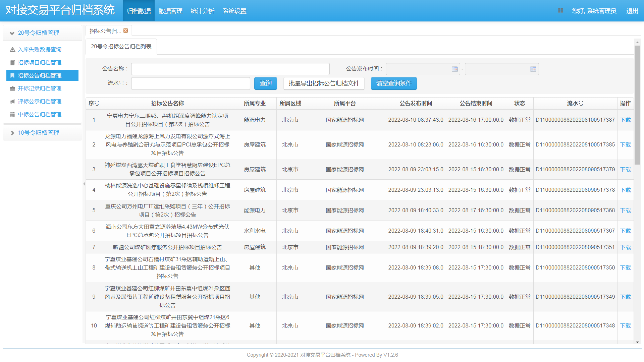Click the 公告名称 input field
This screenshot has height=362, width=644.
(230, 69)
